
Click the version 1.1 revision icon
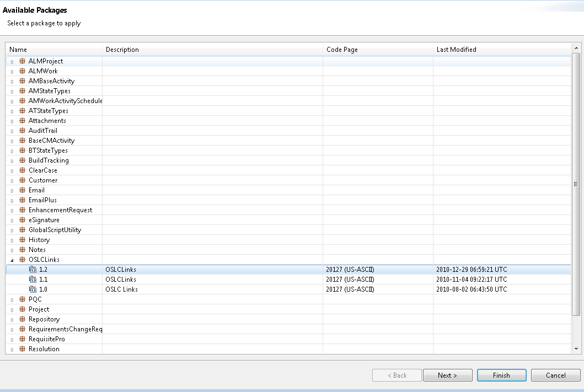pyautogui.click(x=33, y=280)
